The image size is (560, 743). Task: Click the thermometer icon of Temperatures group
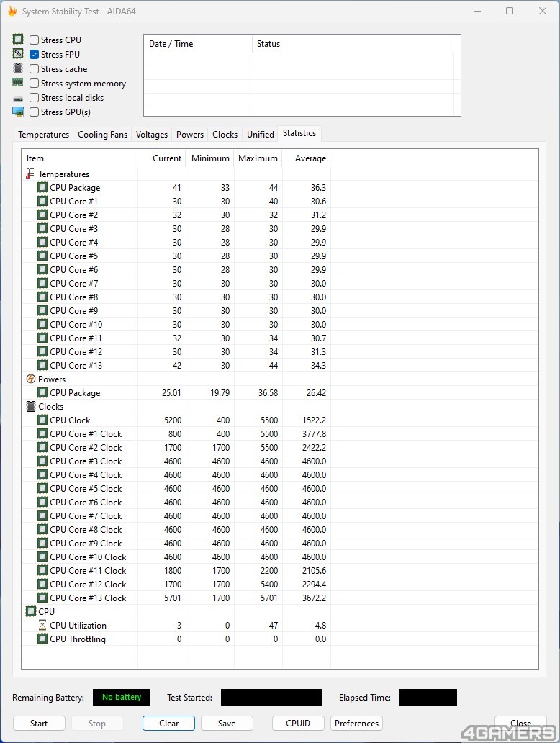tap(30, 174)
